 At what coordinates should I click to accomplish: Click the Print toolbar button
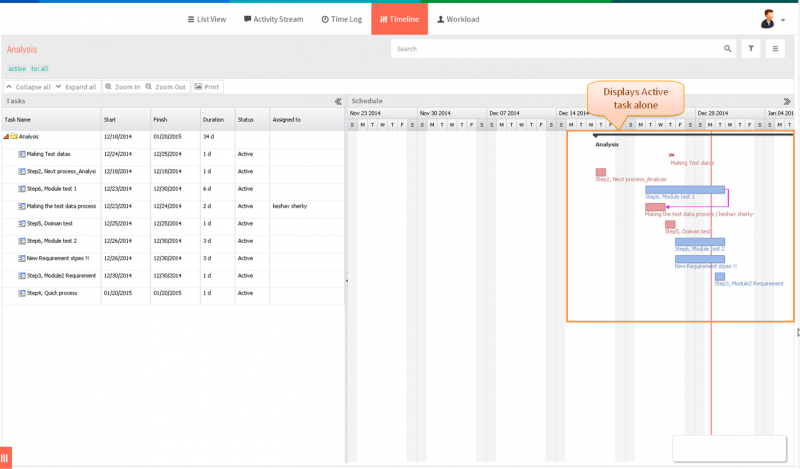coord(207,87)
